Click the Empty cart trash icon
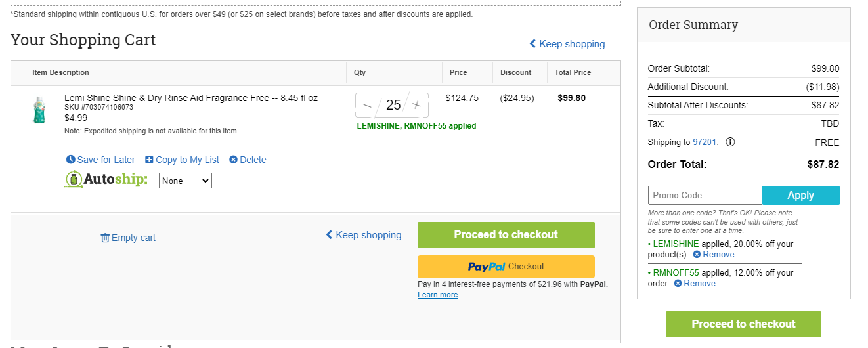 coord(105,238)
